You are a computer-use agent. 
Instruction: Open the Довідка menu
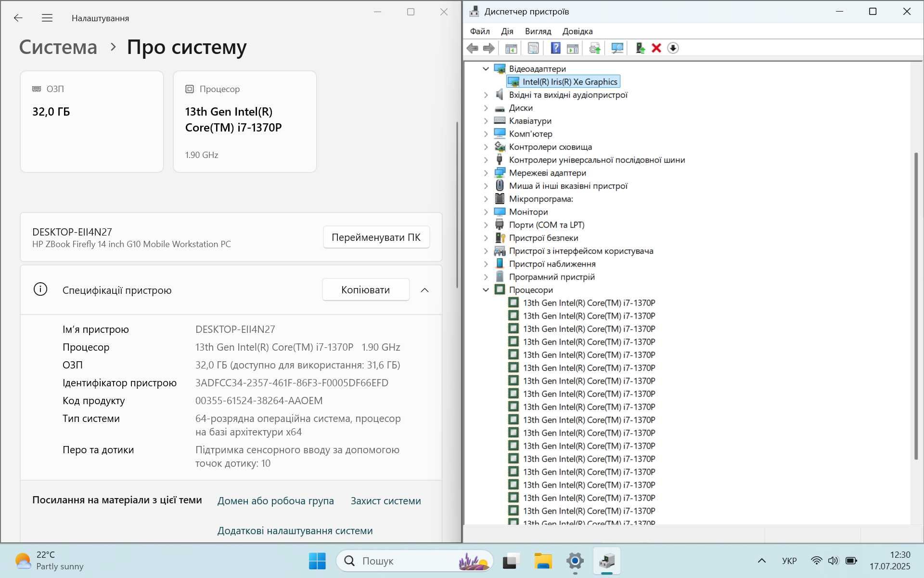pos(577,31)
